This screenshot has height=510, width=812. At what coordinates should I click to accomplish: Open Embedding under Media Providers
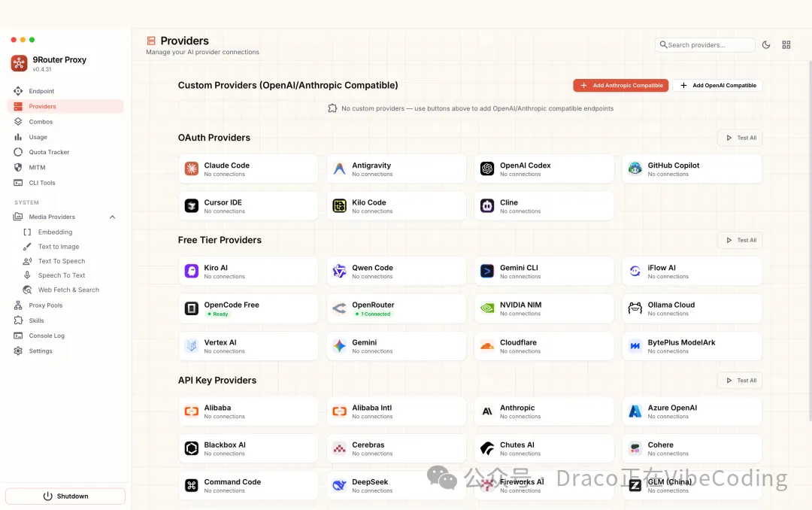71,232
